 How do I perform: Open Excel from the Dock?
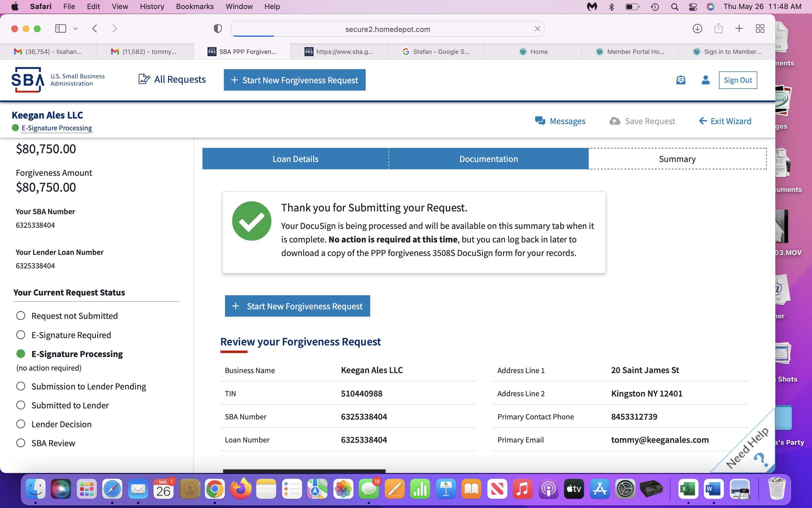pyautogui.click(x=688, y=489)
